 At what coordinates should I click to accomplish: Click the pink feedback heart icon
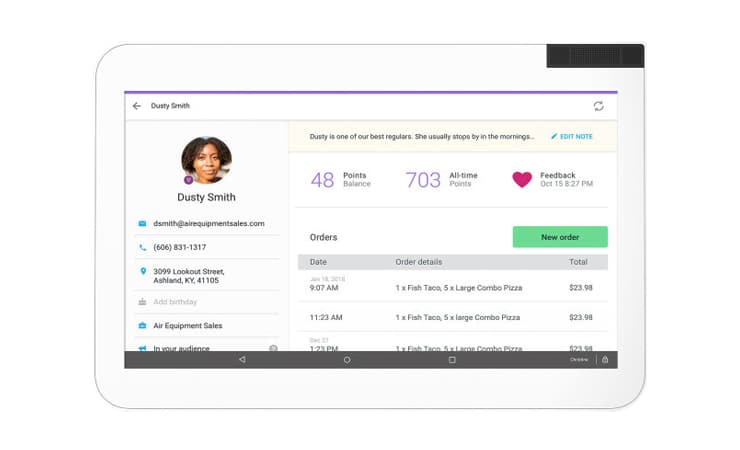pos(522,180)
